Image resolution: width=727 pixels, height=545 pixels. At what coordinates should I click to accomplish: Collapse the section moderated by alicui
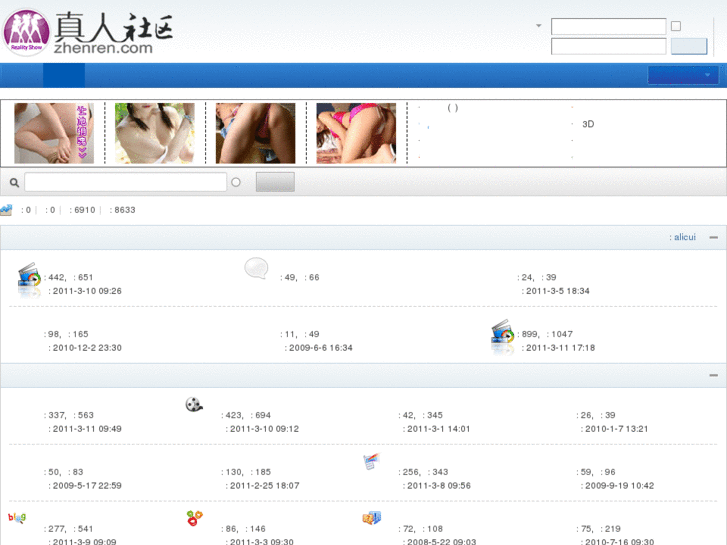pyautogui.click(x=714, y=237)
